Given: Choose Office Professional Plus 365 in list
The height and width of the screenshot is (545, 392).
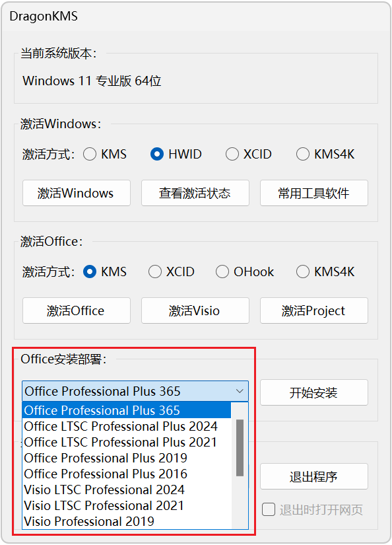Looking at the screenshot, I should pos(127,410).
